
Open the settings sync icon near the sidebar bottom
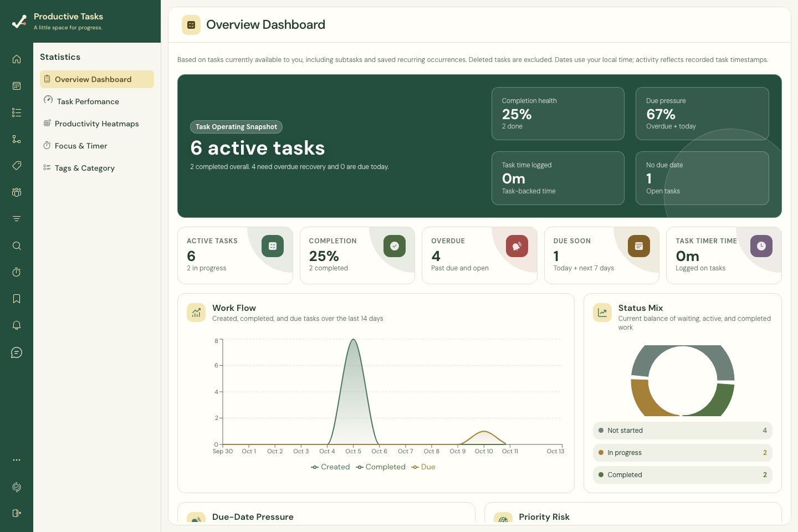coord(17,487)
